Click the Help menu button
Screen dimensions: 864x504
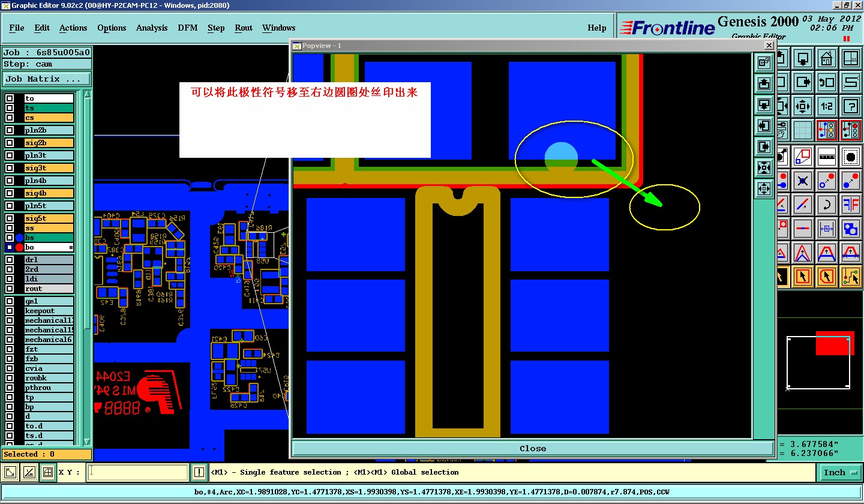596,28
